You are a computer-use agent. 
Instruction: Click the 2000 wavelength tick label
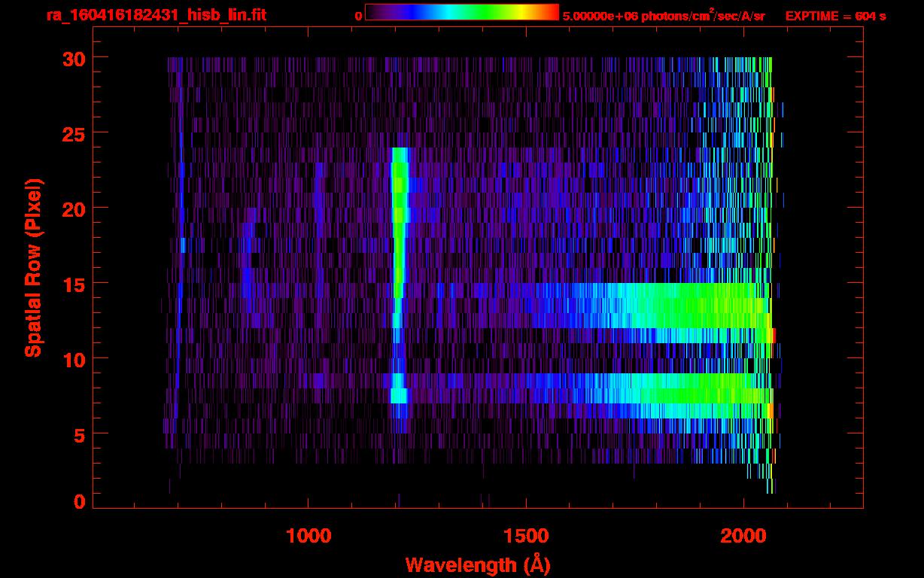coord(743,536)
